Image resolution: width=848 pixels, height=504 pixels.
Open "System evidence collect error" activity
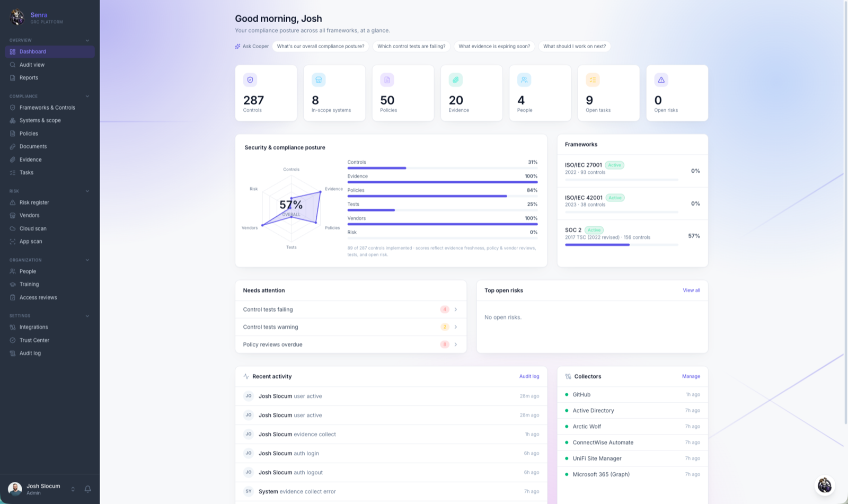tap(391, 491)
